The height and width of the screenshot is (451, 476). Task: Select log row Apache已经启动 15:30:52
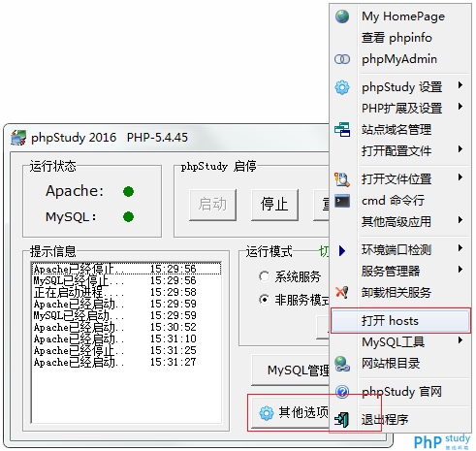pos(127,327)
